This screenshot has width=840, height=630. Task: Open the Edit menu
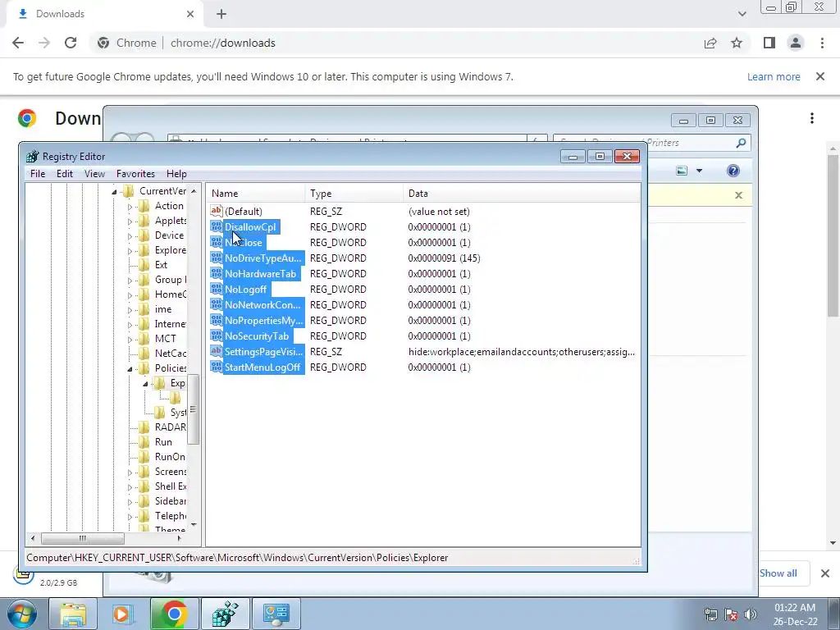click(x=64, y=174)
